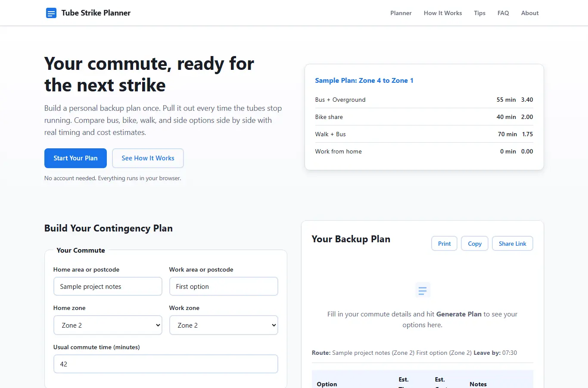Click the document icon in empty backup plan
The image size is (588, 388).
tap(422, 290)
